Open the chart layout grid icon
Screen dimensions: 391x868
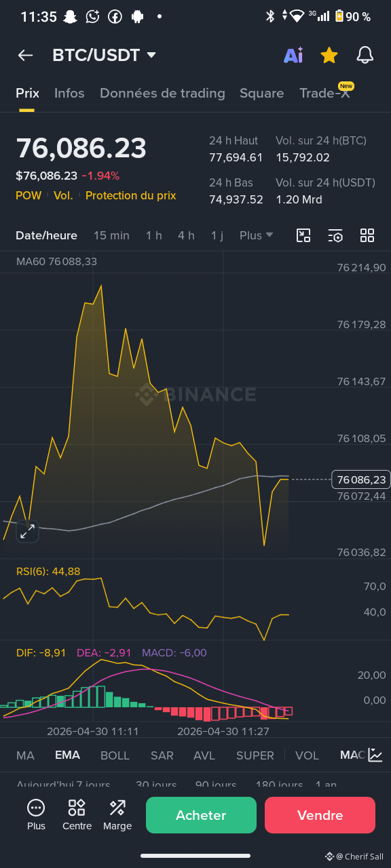pyautogui.click(x=367, y=235)
